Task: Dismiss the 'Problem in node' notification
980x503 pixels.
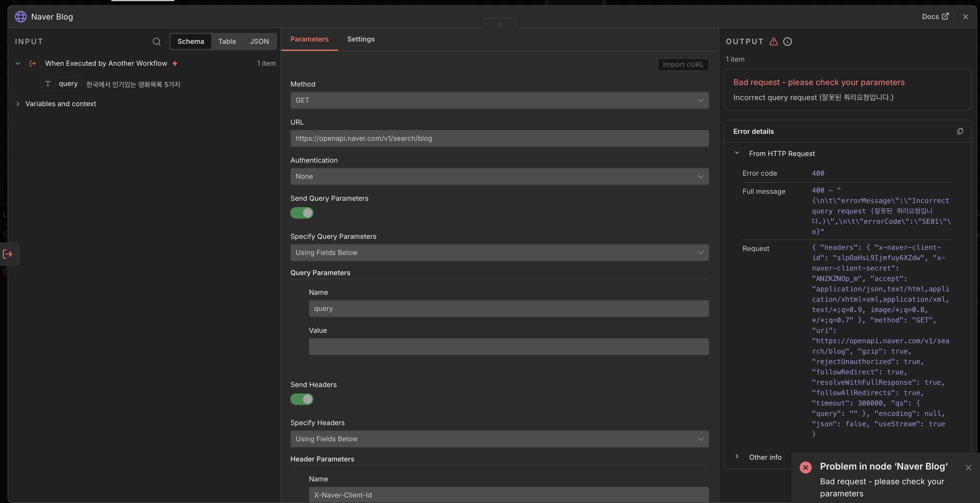Action: pyautogui.click(x=968, y=467)
